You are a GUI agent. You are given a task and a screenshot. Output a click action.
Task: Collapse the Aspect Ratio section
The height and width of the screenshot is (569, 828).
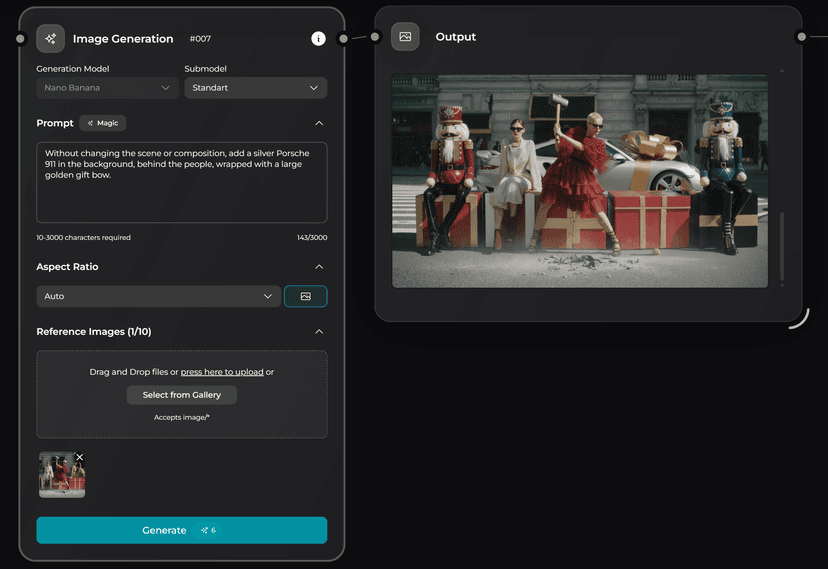(319, 267)
